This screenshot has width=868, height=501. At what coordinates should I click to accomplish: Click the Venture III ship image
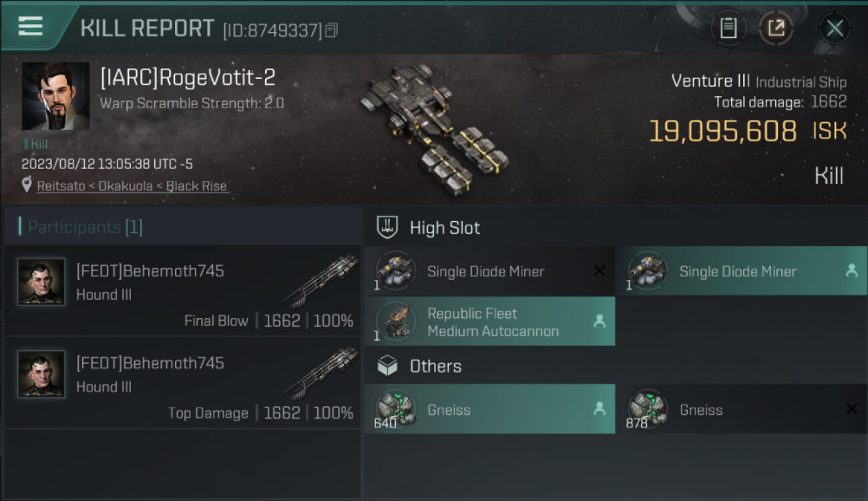(x=433, y=126)
